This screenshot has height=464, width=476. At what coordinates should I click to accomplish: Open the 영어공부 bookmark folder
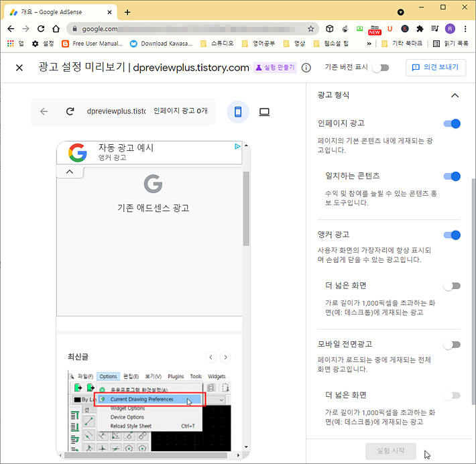point(258,44)
